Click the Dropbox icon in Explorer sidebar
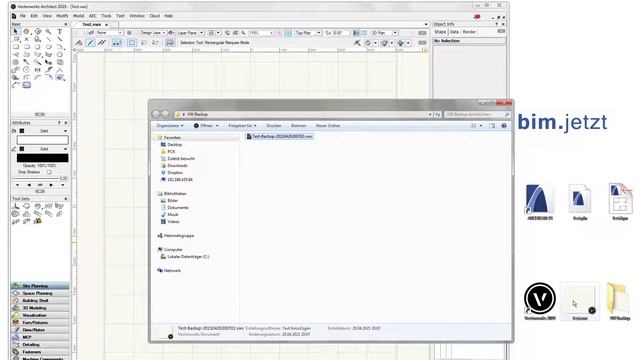This screenshot has width=640, height=360. click(163, 173)
